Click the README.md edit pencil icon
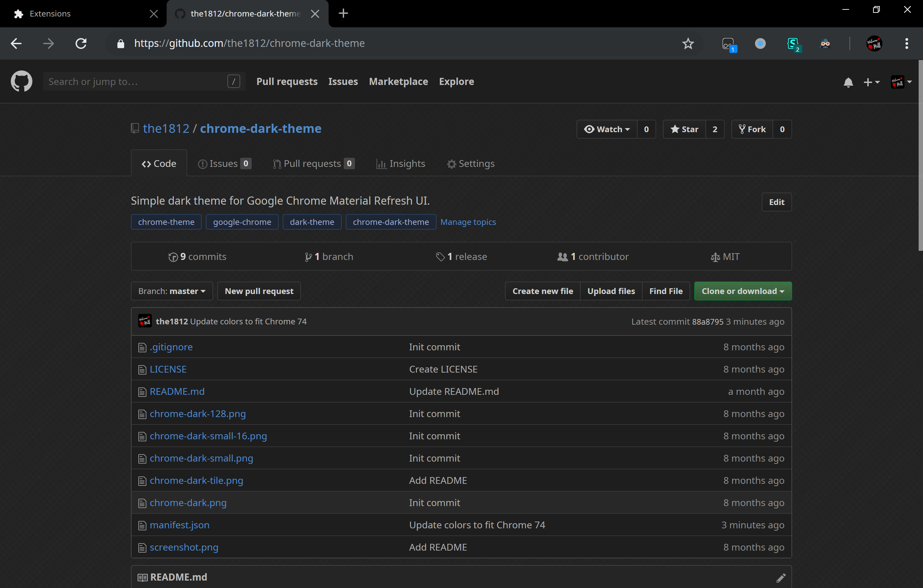923x588 pixels. (x=781, y=577)
